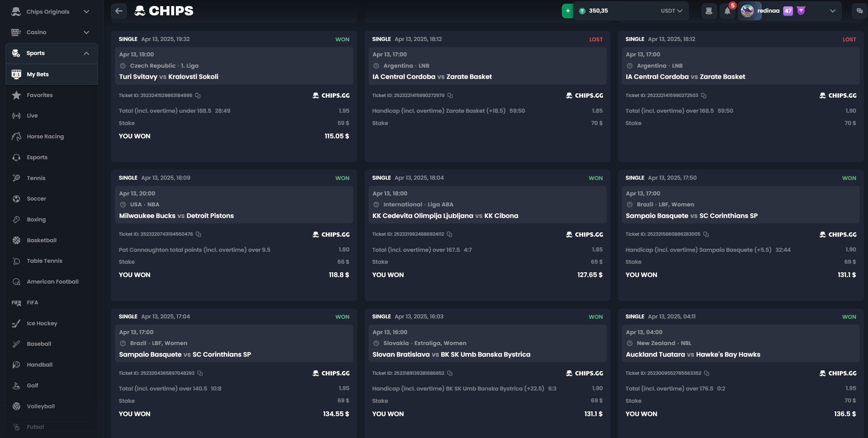Image resolution: width=868 pixels, height=438 pixels.
Task: Click the 136.5 $ winnings amount
Action: tap(845, 414)
